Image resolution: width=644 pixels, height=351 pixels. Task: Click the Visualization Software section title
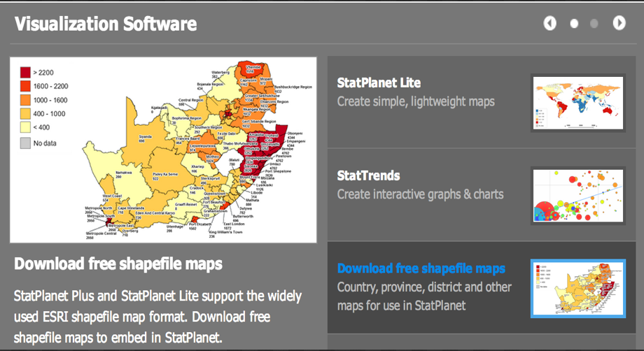(106, 24)
